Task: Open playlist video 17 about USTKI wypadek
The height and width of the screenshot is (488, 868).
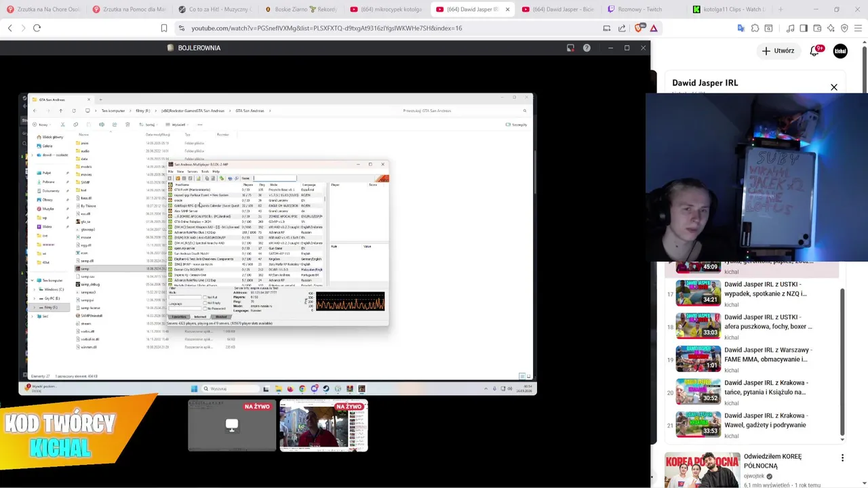Action: click(x=753, y=293)
